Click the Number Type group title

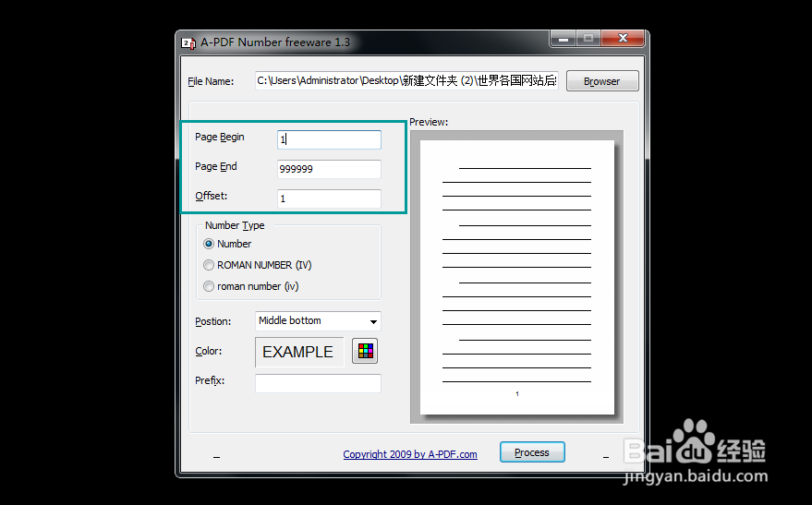click(235, 225)
